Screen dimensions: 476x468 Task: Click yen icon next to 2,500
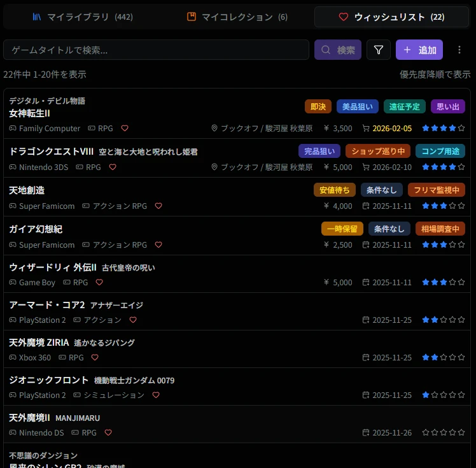pyautogui.click(x=326, y=245)
